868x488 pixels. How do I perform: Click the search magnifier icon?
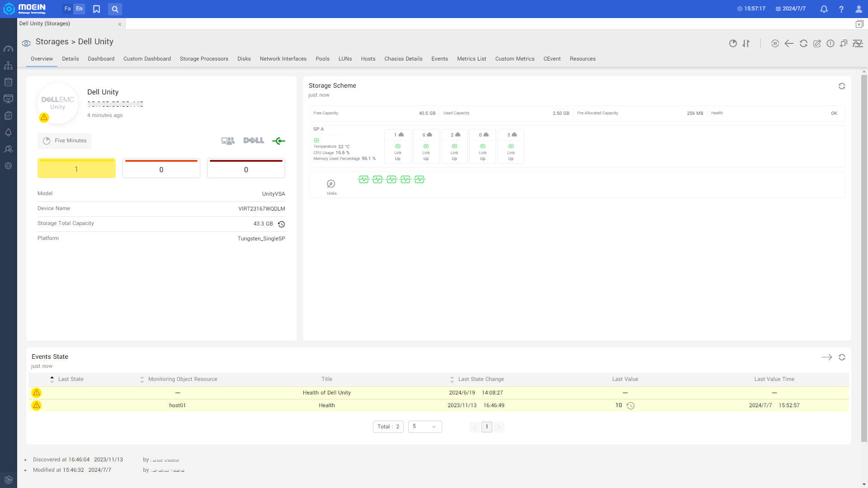coord(115,9)
